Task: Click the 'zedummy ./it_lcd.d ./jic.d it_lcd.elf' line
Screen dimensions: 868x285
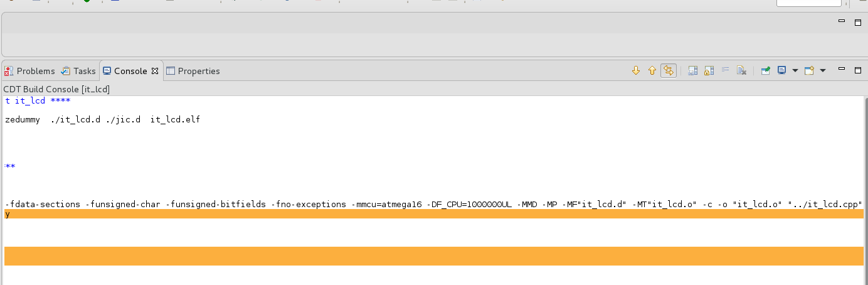Action: click(x=102, y=119)
